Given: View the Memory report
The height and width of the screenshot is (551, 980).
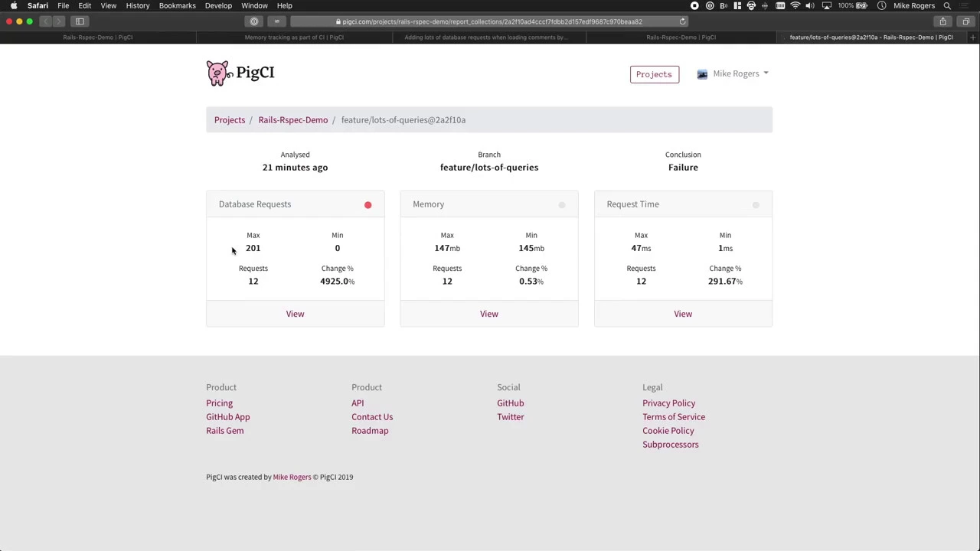Looking at the screenshot, I should tap(488, 314).
